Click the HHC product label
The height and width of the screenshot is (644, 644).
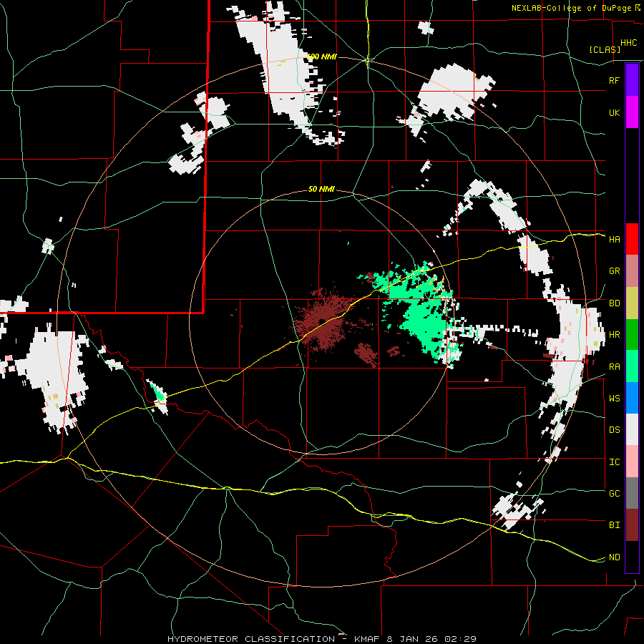[x=628, y=43]
